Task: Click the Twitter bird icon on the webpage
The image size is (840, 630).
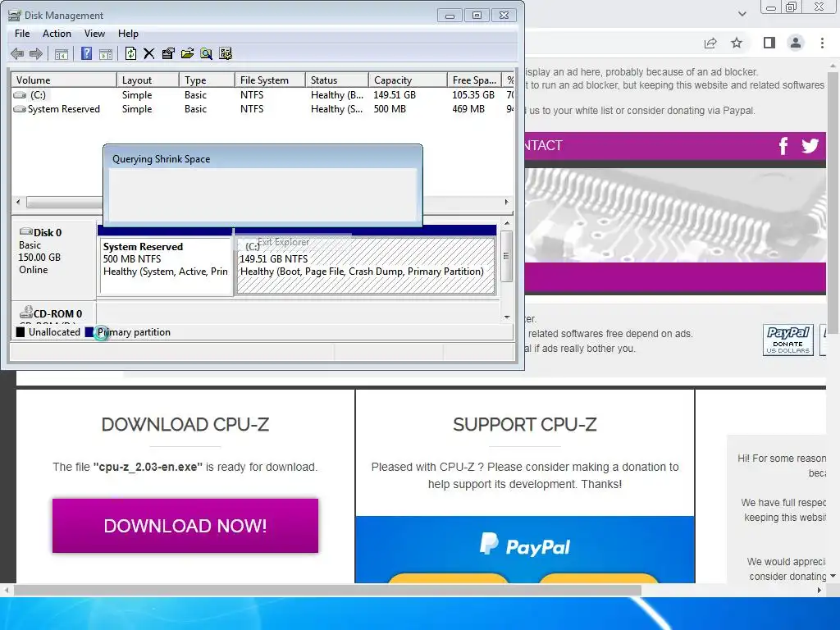Action: tap(810, 146)
